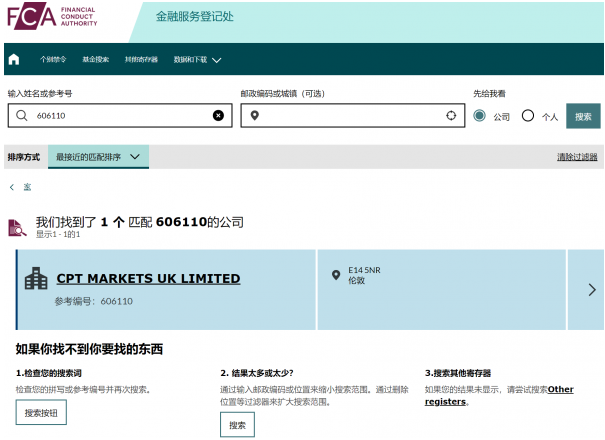Click right arrow on CPT Markets result
The image size is (605, 440).
(591, 289)
